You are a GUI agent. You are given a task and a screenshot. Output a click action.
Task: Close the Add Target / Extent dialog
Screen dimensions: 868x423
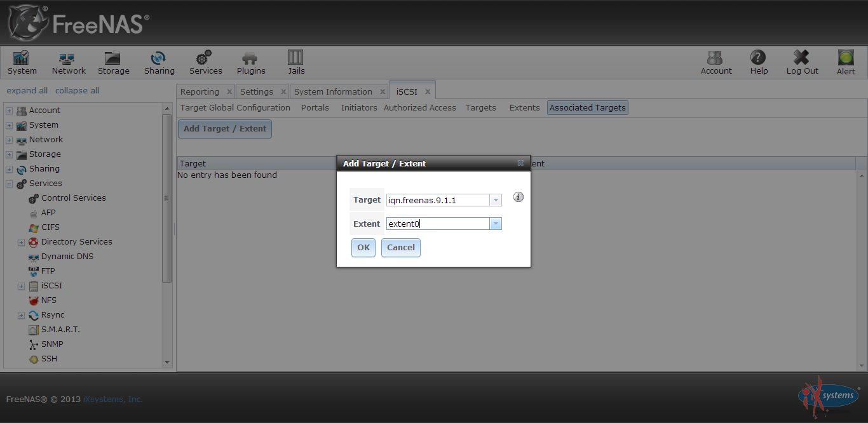click(x=520, y=163)
